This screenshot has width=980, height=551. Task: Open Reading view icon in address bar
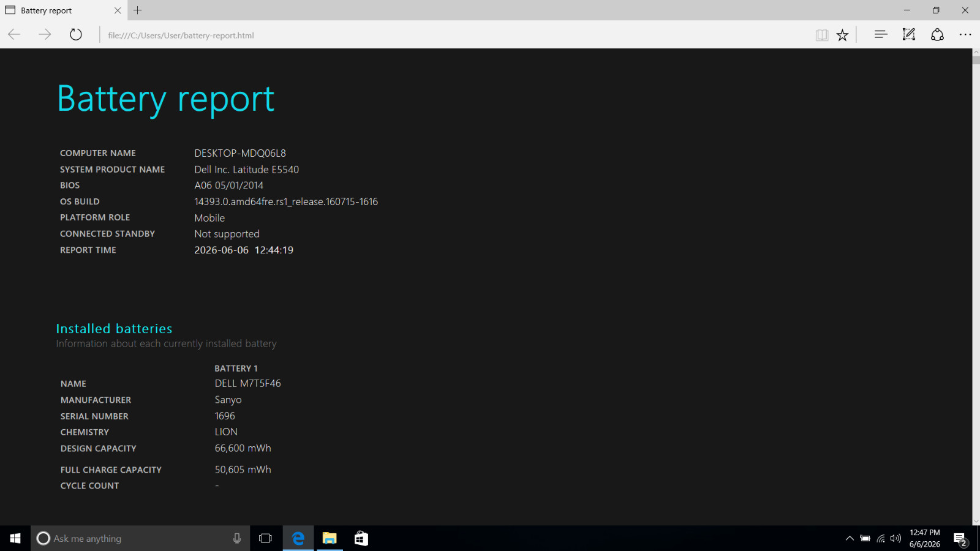pos(822,35)
